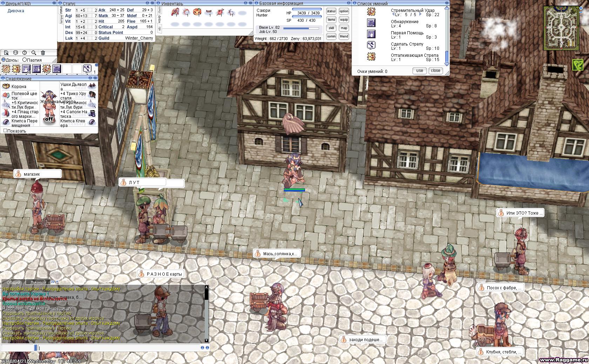
Task: Open the магазик vendor shop sign
Action: [x=38, y=174]
